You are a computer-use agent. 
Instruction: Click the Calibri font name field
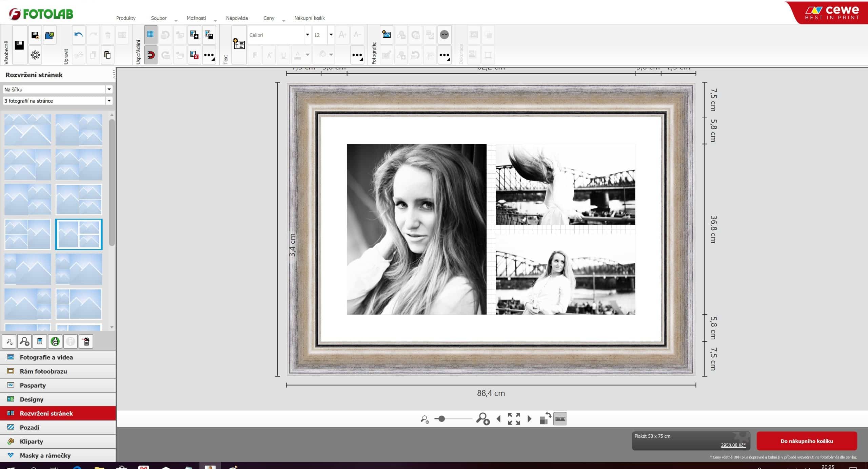coord(276,35)
